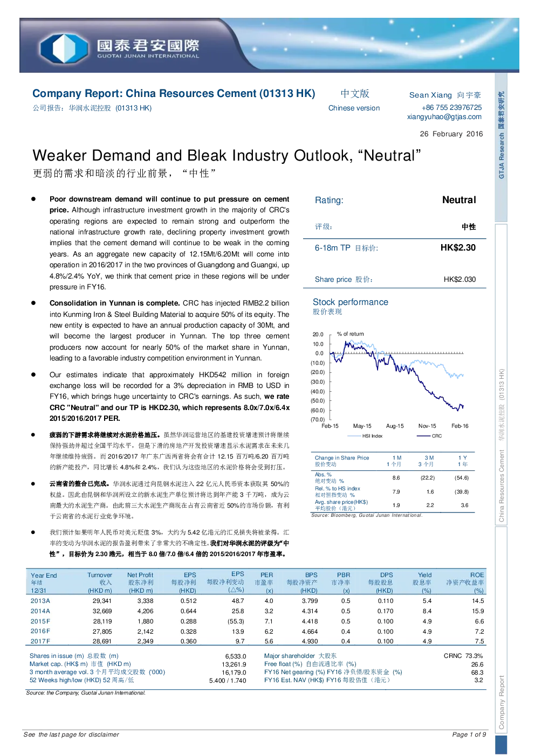Click FY16 Est. NAV value 3.2
Screen dimensions: 535x756
pos(479,680)
